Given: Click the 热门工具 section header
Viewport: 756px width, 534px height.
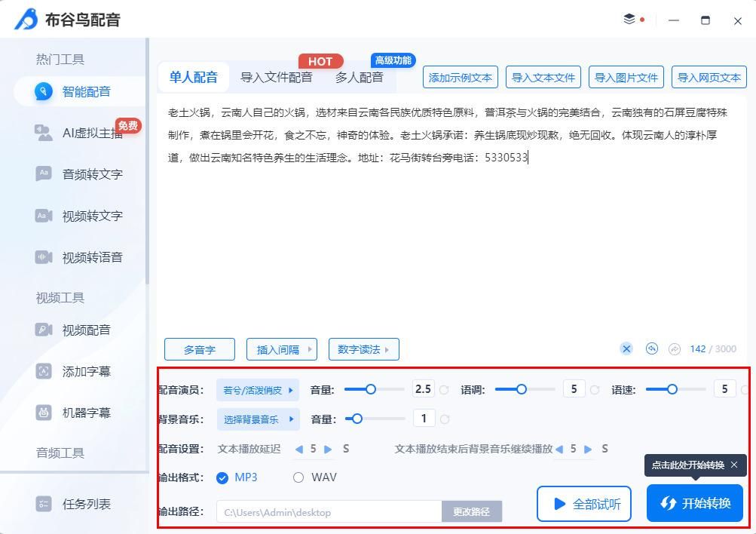Looking at the screenshot, I should pyautogui.click(x=60, y=59).
